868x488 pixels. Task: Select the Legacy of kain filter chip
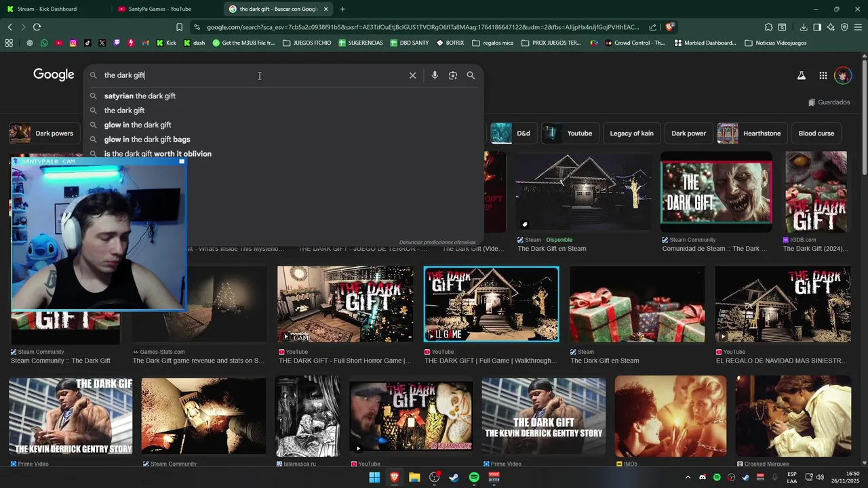click(x=631, y=134)
